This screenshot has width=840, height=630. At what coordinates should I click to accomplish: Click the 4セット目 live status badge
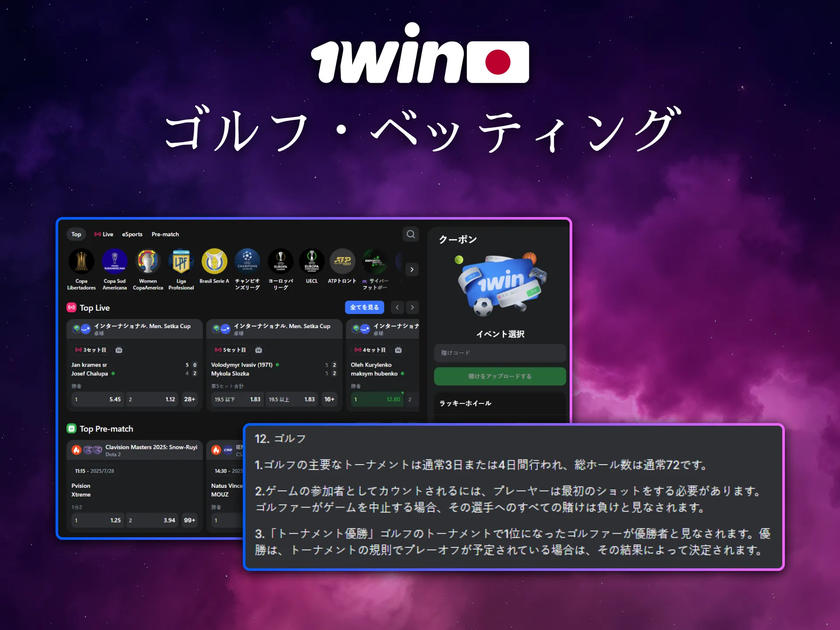370,350
